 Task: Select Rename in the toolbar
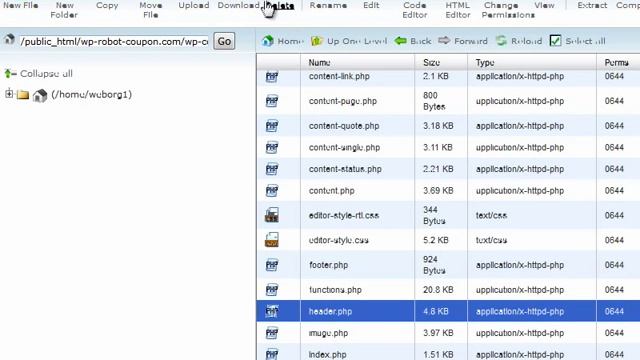click(328, 5)
